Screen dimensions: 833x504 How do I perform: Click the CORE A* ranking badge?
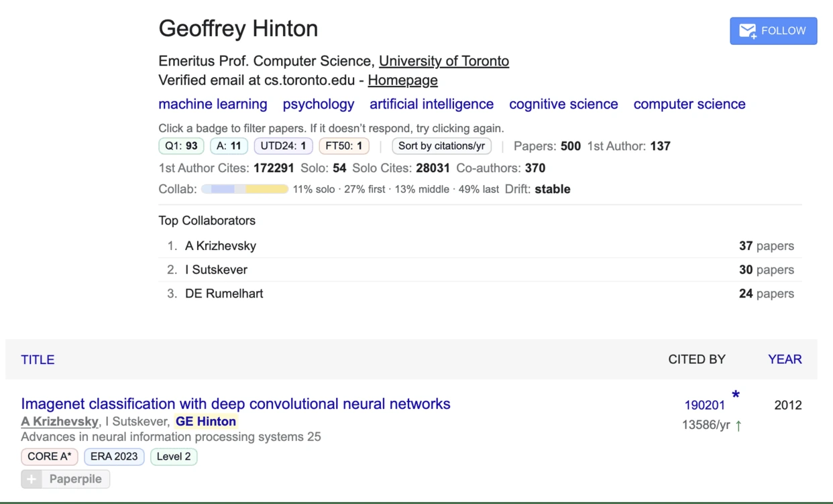[x=50, y=456]
